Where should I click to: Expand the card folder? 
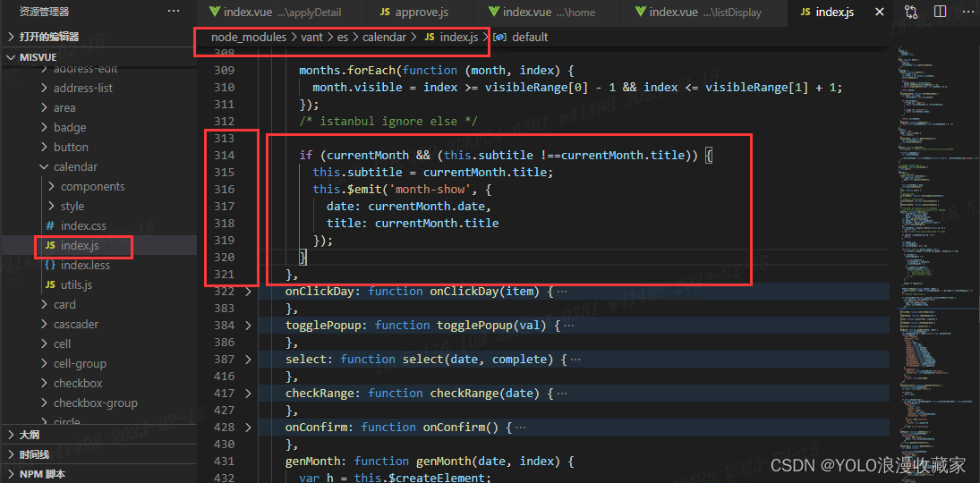(x=64, y=305)
